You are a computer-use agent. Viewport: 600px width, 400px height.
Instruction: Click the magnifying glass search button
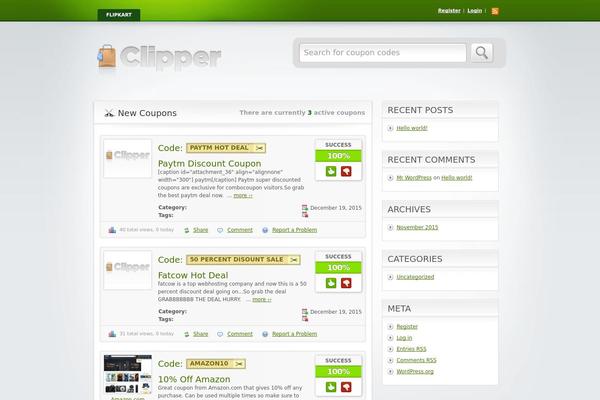[482, 53]
